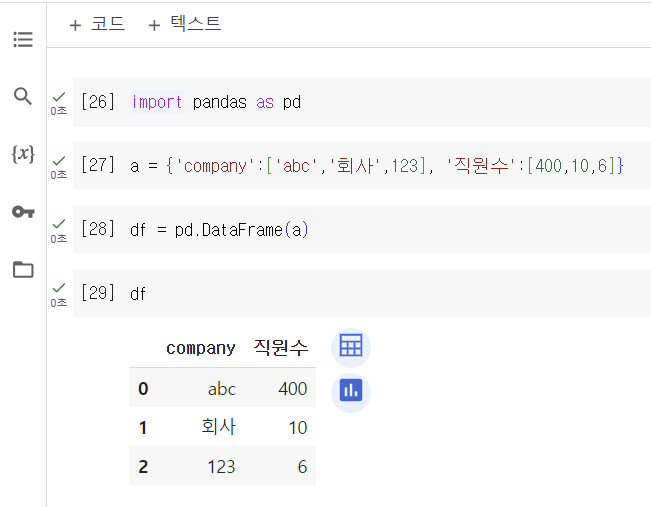
Task: Click the '직원수' column header
Action: click(281, 347)
